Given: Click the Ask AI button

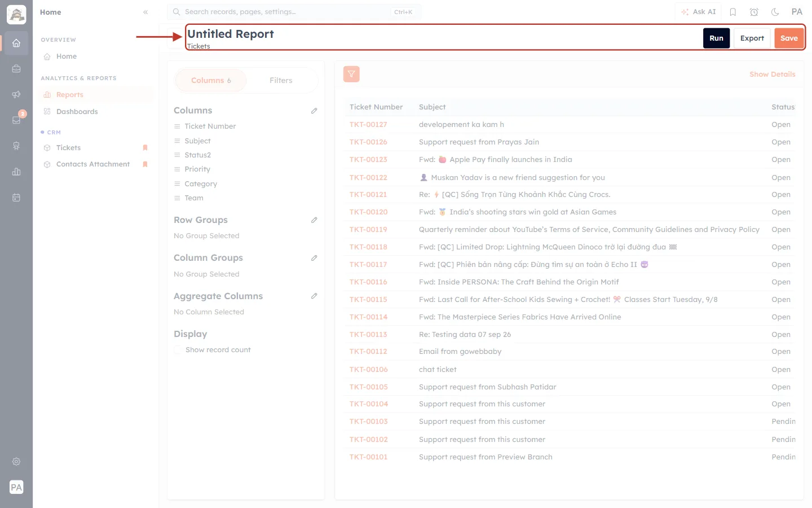Looking at the screenshot, I should [698, 12].
